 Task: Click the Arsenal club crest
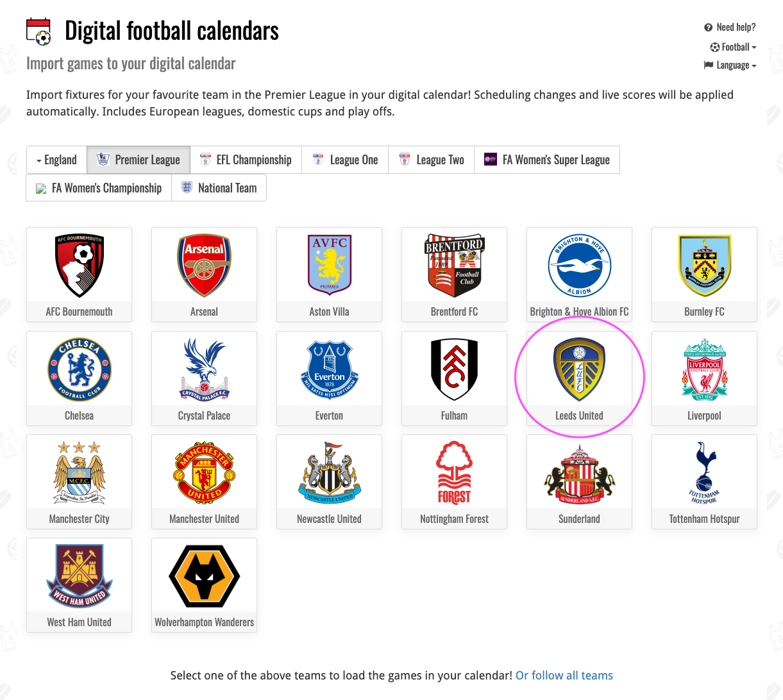[204, 266]
